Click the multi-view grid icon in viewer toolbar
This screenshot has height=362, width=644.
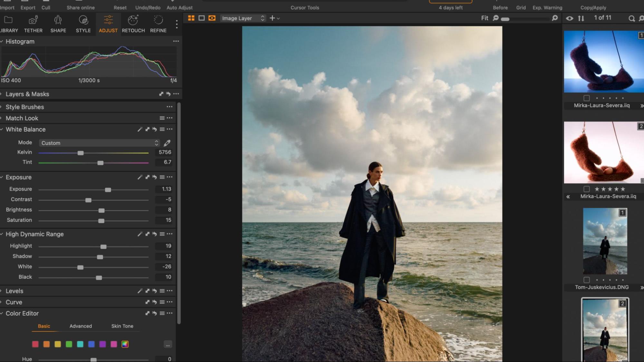tap(191, 18)
